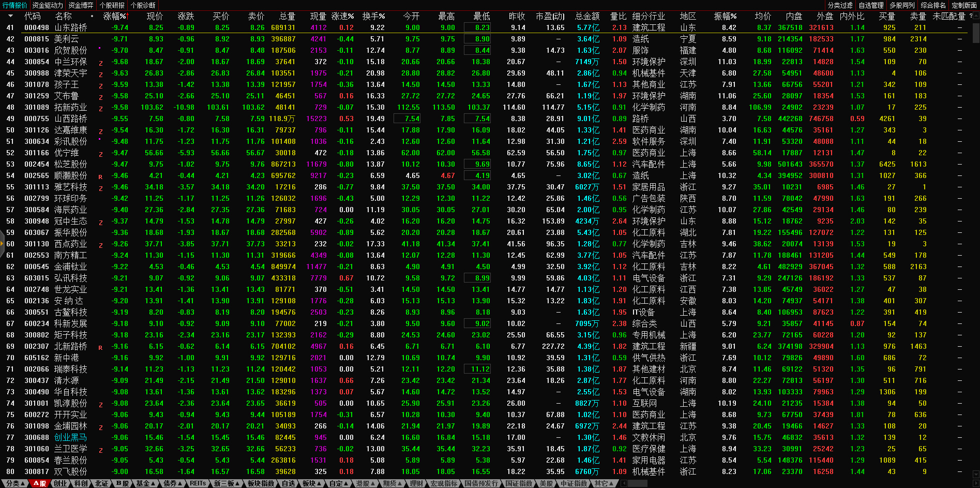Click the question mark help icon in header
Viewport: 980px width, 488px height.
click(x=971, y=16)
